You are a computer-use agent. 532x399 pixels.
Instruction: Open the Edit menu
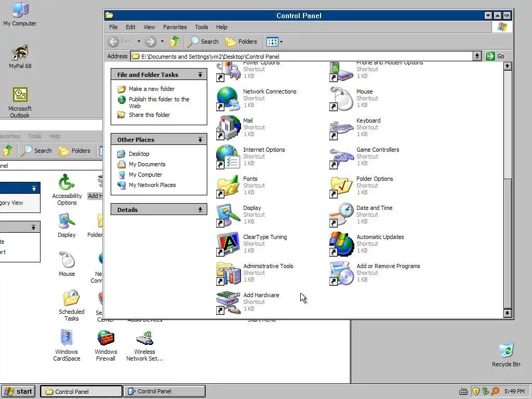(x=130, y=27)
